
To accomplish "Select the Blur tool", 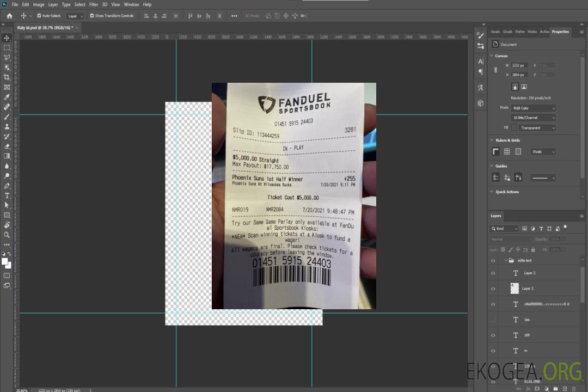I will click(x=7, y=166).
